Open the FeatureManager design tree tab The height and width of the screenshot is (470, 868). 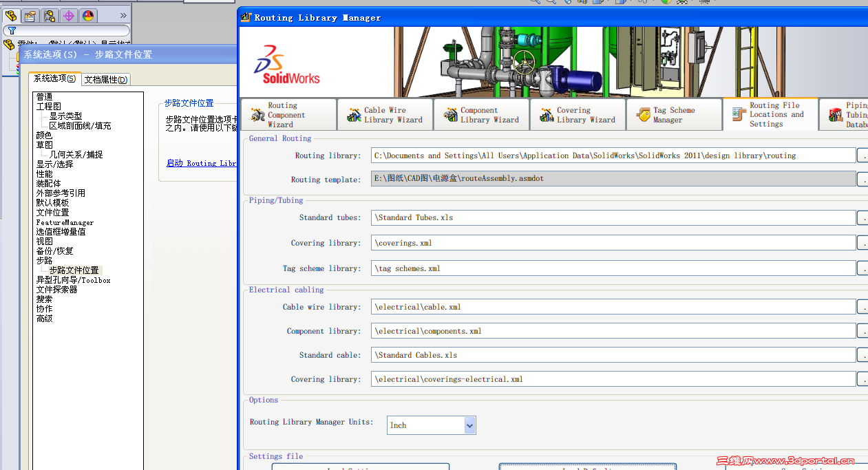click(10, 15)
